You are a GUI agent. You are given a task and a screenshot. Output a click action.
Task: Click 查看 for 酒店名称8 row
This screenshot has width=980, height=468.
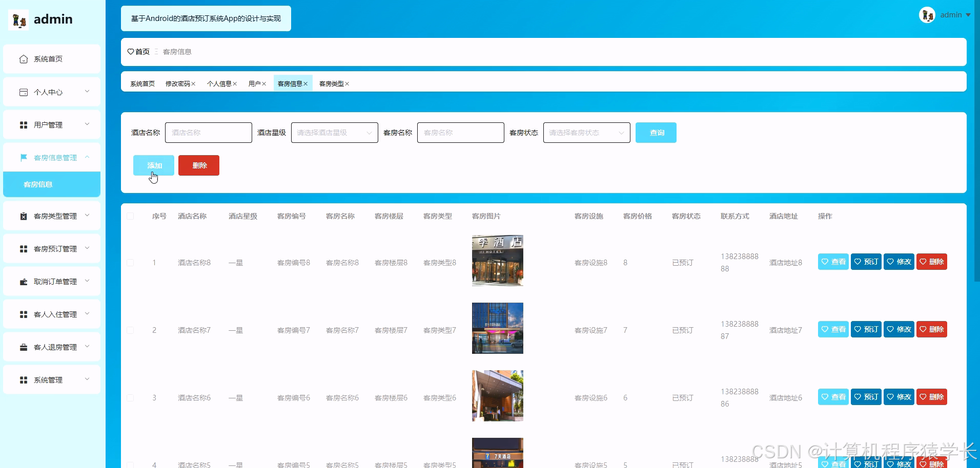[833, 262]
